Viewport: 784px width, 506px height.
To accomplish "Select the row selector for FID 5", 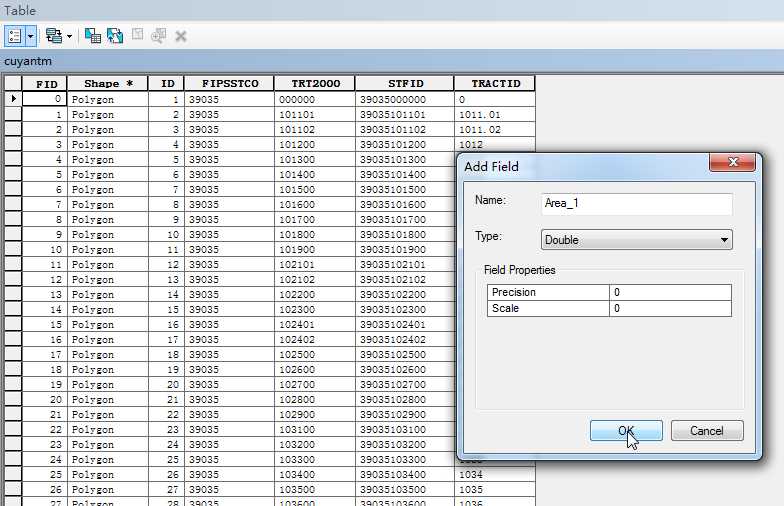I will pyautogui.click(x=13, y=174).
